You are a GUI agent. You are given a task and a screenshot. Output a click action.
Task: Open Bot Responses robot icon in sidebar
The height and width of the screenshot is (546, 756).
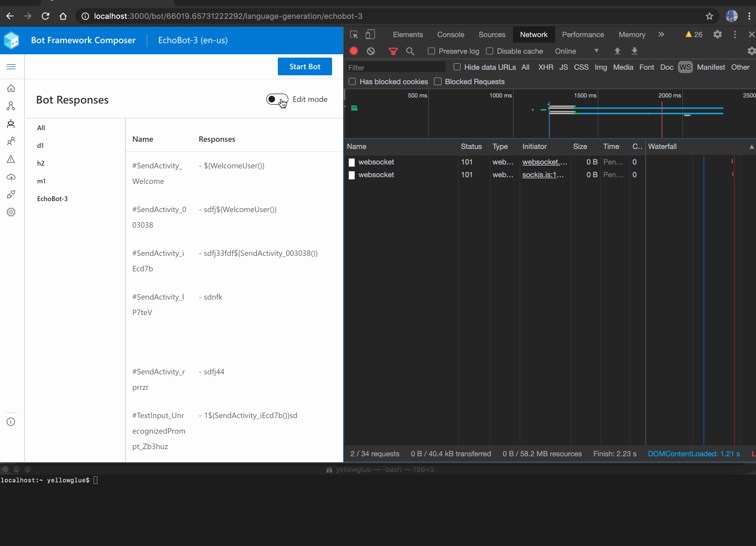(11, 123)
